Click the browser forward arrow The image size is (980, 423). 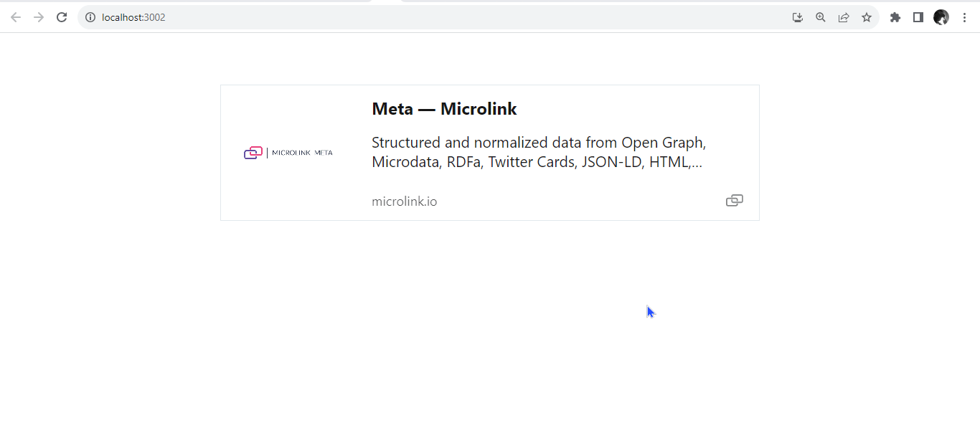(x=39, y=17)
